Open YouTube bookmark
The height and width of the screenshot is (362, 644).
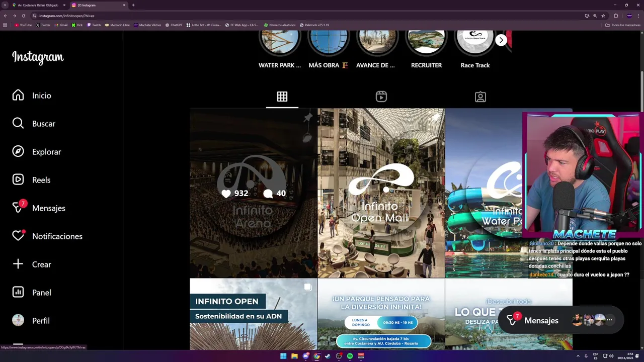point(23,25)
